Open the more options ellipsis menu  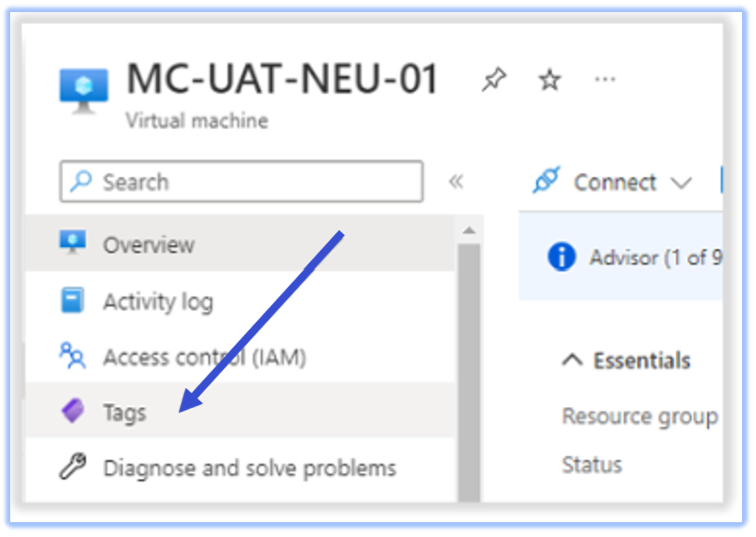pos(605,80)
